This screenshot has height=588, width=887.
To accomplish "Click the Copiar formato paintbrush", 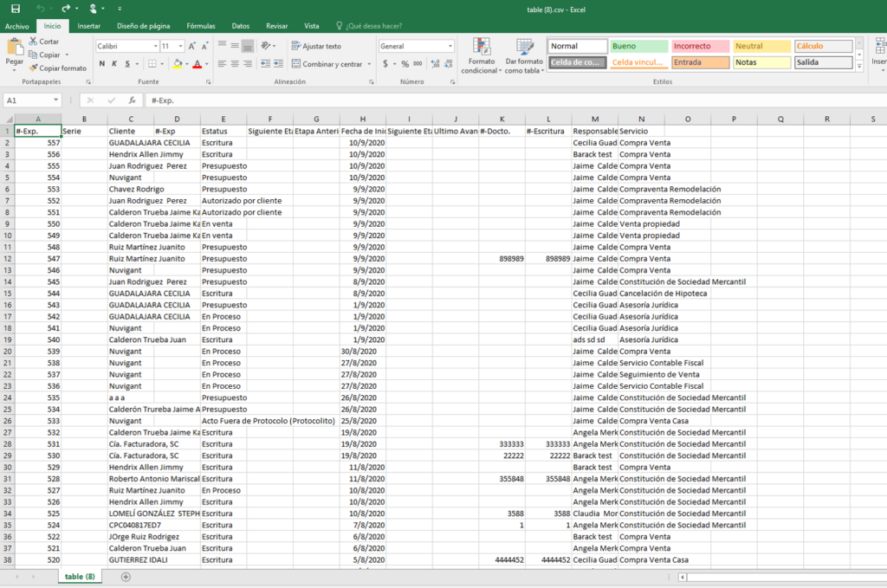I will 34,68.
